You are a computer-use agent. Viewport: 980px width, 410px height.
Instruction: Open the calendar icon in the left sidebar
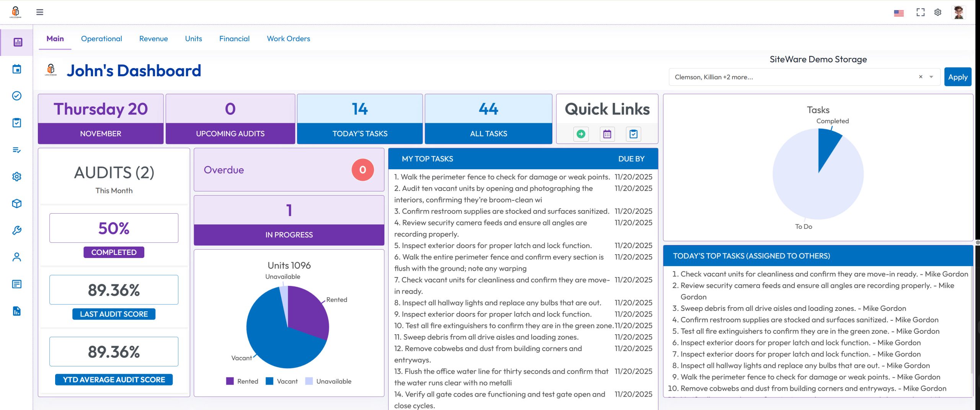16,69
